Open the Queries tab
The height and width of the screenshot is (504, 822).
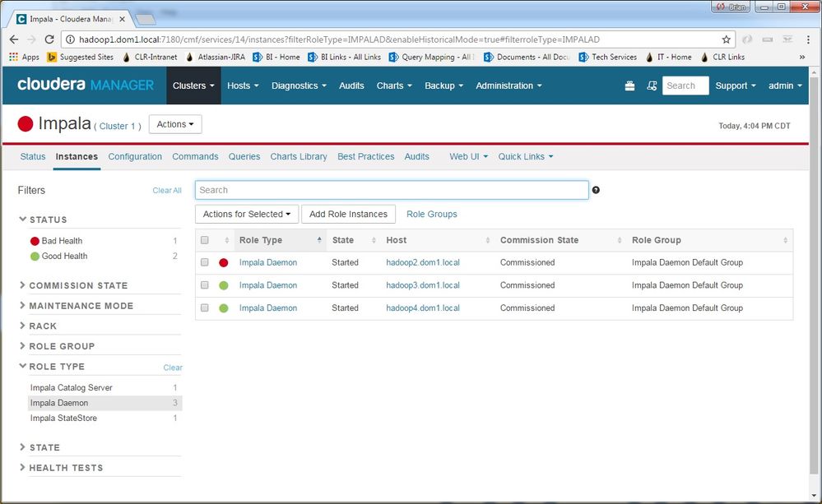coord(244,156)
